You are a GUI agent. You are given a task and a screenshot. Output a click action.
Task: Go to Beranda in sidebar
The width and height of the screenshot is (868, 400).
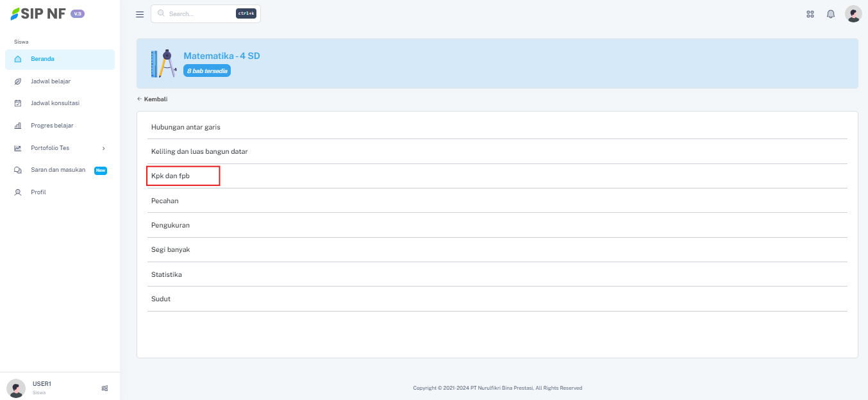pyautogui.click(x=42, y=59)
